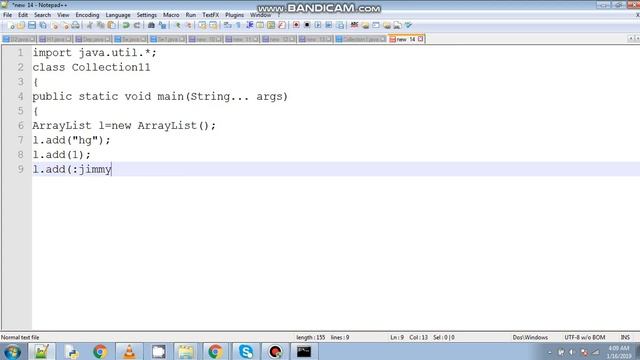The height and width of the screenshot is (360, 640).
Task: Stop macro recording with black square icon
Action: [307, 25]
